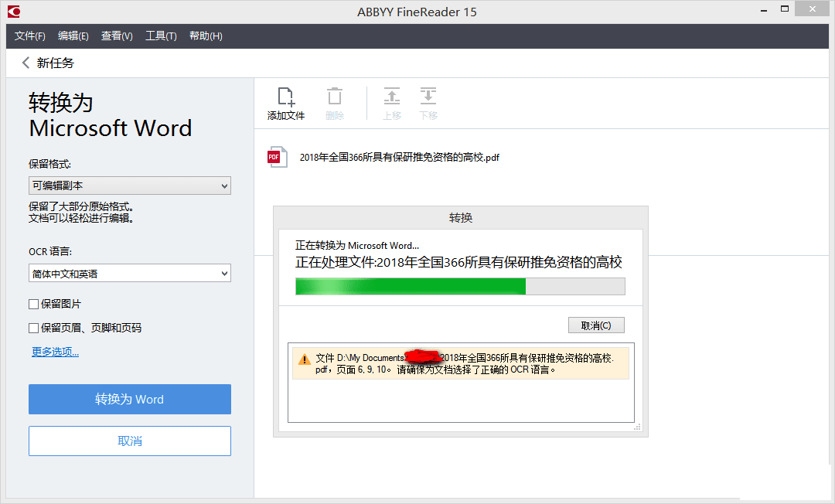Click the ABBYY FineReader app logo icon

coord(14,11)
